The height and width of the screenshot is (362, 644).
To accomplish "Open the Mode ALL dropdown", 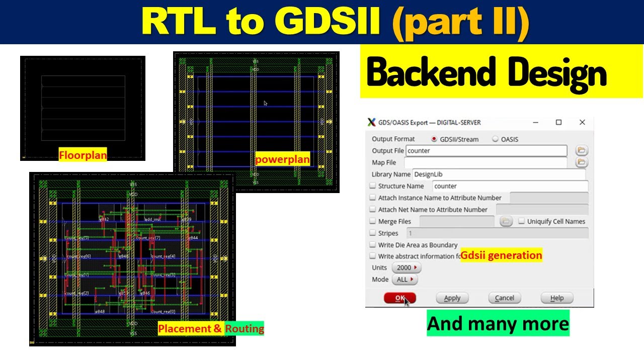I will (405, 279).
